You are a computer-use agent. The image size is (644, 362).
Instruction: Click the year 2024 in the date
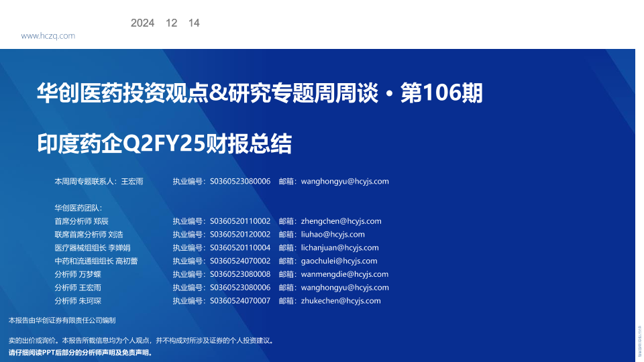coord(142,23)
